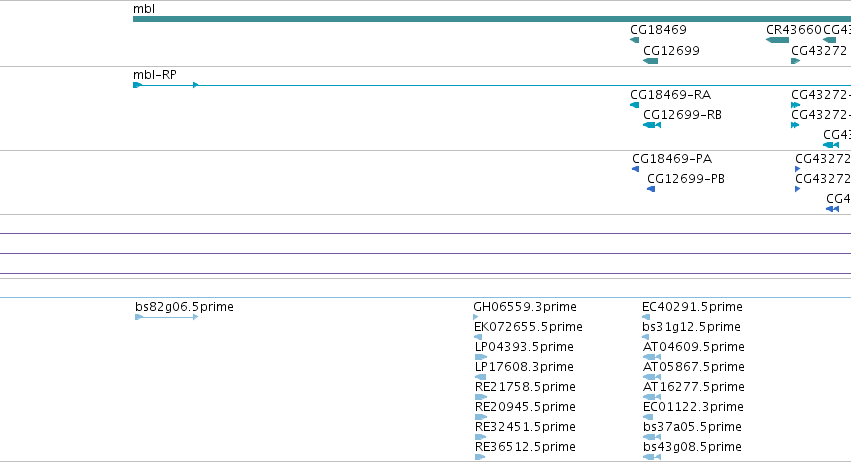The width and height of the screenshot is (851, 462).
Task: Select the CG18469-PA protein label
Action: (x=672, y=159)
